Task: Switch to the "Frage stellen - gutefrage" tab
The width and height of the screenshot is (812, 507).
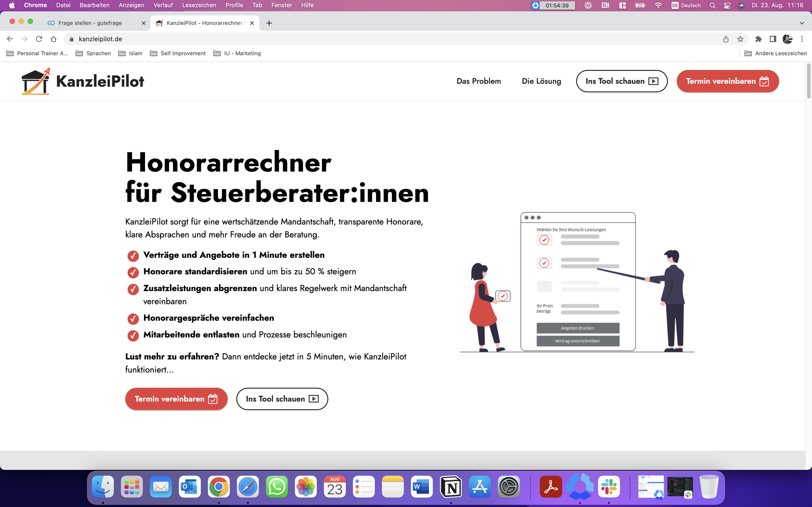Action: [90, 23]
